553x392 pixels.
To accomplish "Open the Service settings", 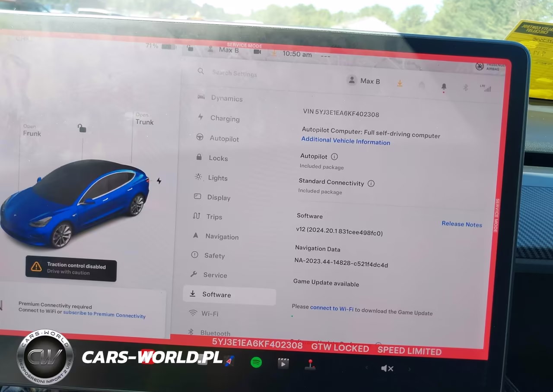I will point(209,275).
